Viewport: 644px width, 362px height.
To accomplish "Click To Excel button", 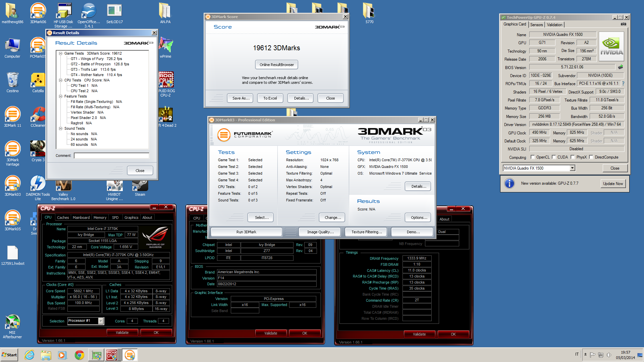I will click(x=270, y=98).
